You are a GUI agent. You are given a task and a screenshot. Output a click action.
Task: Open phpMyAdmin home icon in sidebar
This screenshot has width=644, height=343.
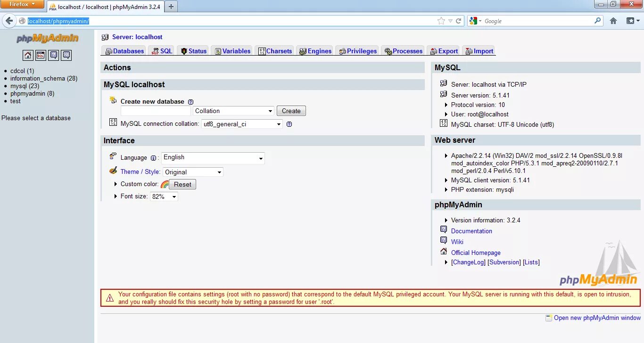28,55
